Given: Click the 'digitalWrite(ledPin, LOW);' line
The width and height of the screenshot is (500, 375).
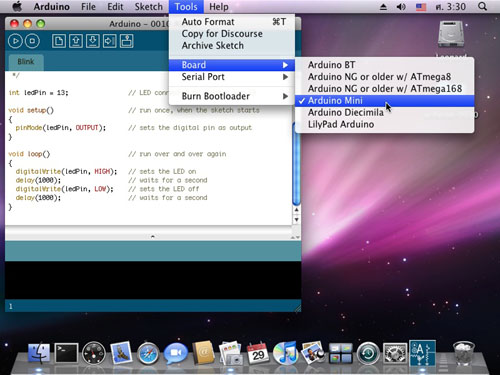Looking at the screenshot, I should click(65, 189).
